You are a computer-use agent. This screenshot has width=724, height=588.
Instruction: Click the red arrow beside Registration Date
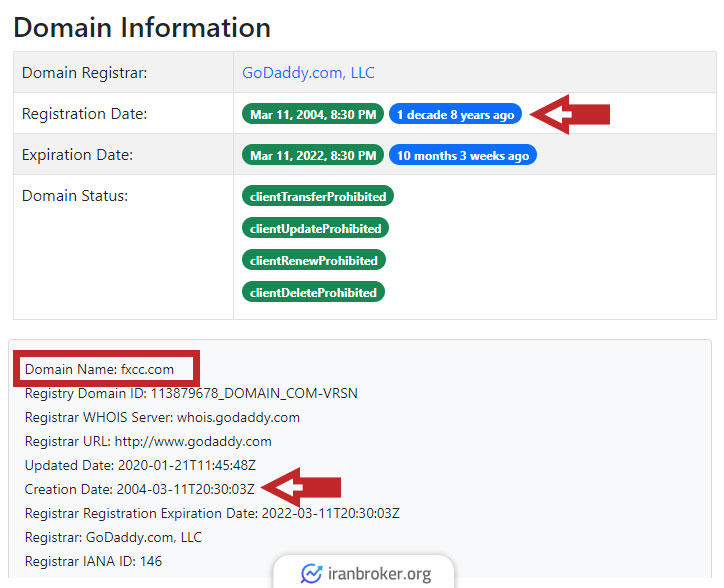[x=569, y=115]
